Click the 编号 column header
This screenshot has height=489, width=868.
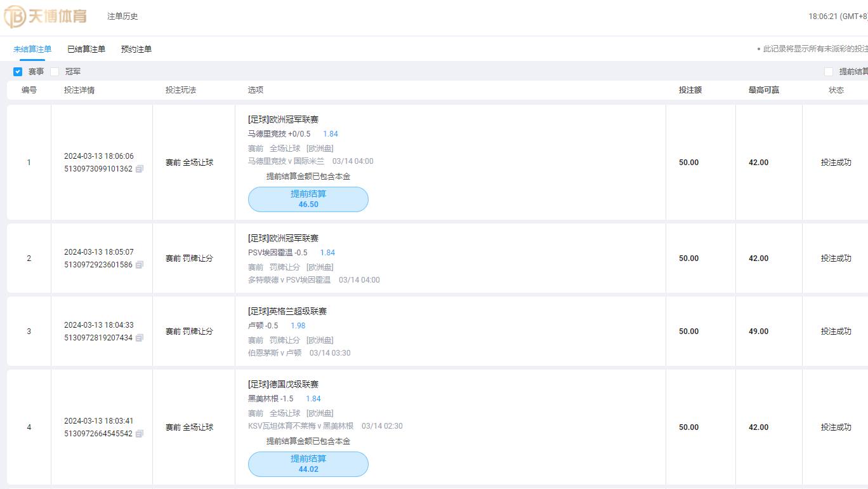click(29, 90)
